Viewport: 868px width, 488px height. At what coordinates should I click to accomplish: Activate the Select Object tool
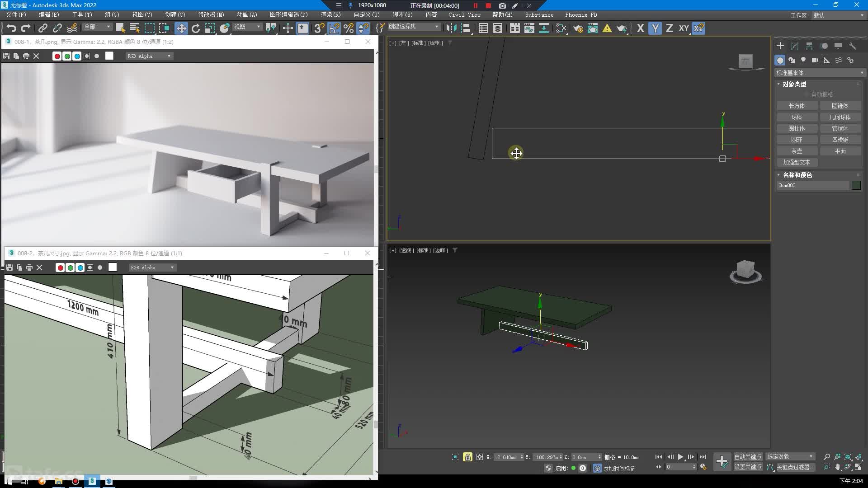120,28
